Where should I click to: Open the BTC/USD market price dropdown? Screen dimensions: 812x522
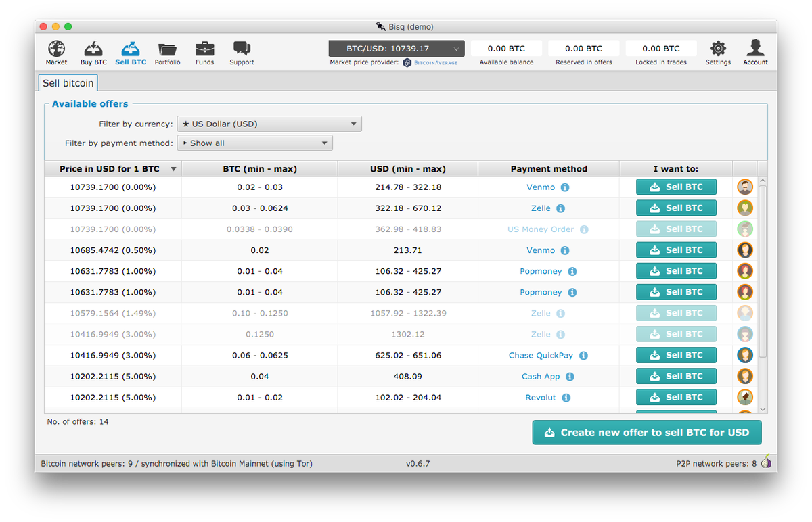pos(397,49)
